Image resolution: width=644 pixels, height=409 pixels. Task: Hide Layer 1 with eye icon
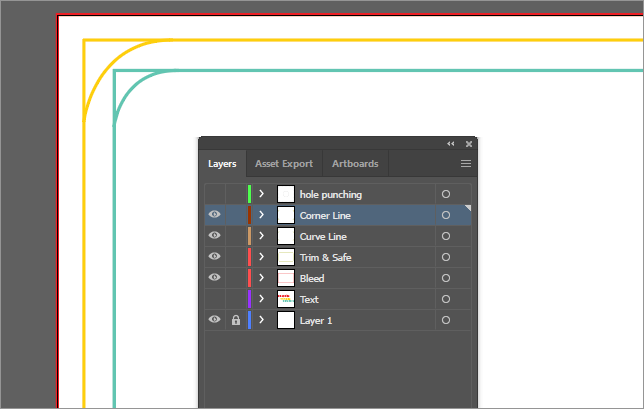[215, 319]
